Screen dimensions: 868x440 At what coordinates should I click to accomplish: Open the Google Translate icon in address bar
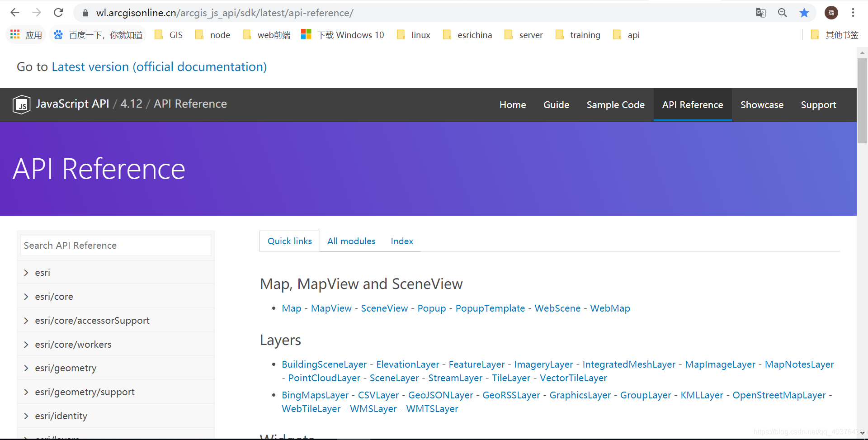tap(761, 13)
